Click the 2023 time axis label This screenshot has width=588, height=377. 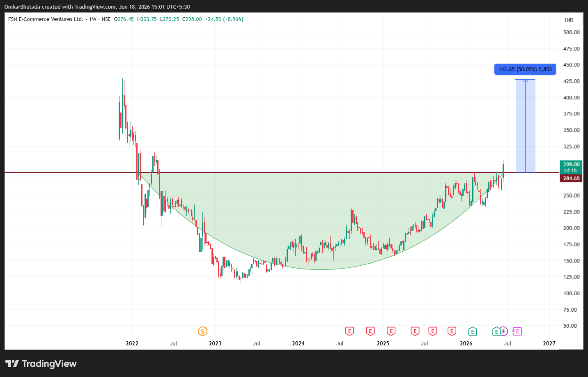point(215,343)
